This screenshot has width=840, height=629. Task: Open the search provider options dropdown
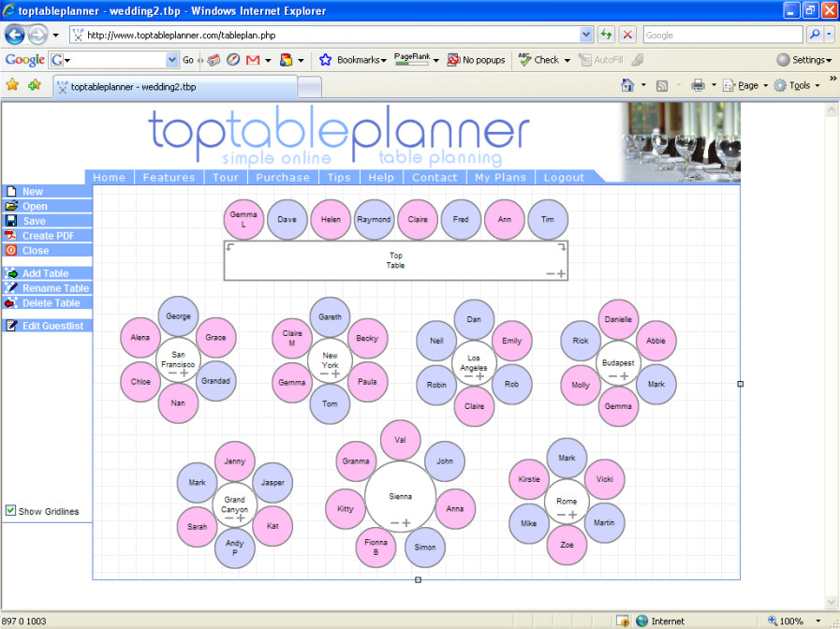pyautogui.click(x=830, y=35)
